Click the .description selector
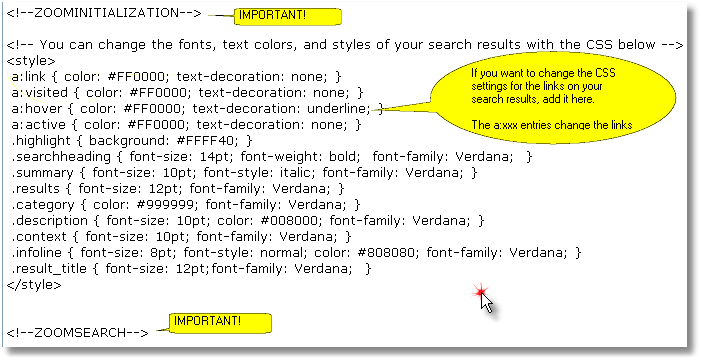The width and height of the screenshot is (701, 361). 50,221
